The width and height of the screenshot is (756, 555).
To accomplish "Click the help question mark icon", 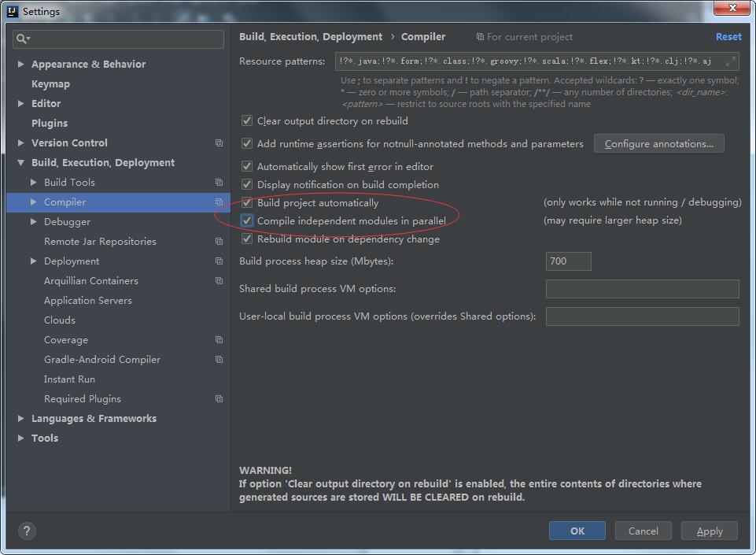I will click(26, 531).
